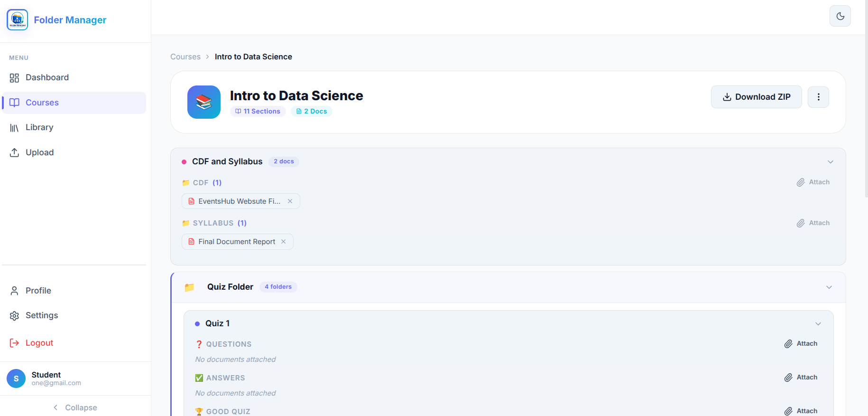Click the course books thumbnail icon

click(x=204, y=102)
